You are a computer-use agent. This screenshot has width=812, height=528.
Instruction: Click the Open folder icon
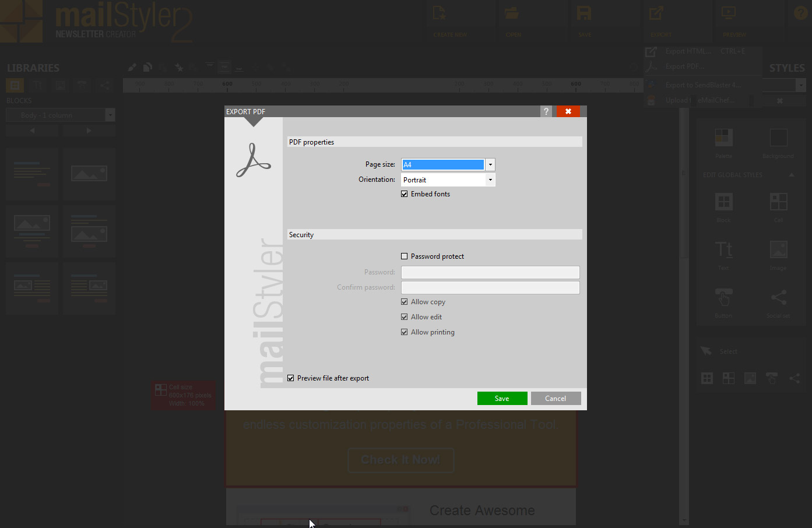[512, 13]
